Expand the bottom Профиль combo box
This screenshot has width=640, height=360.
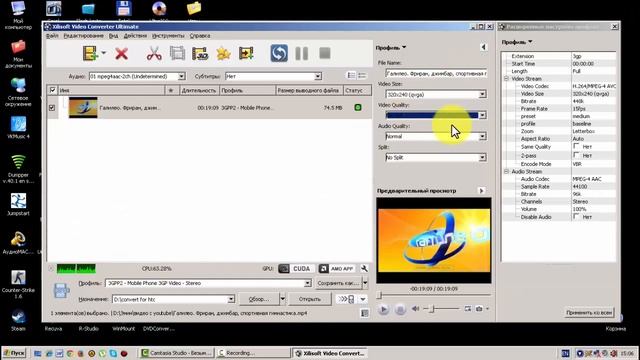(x=307, y=283)
